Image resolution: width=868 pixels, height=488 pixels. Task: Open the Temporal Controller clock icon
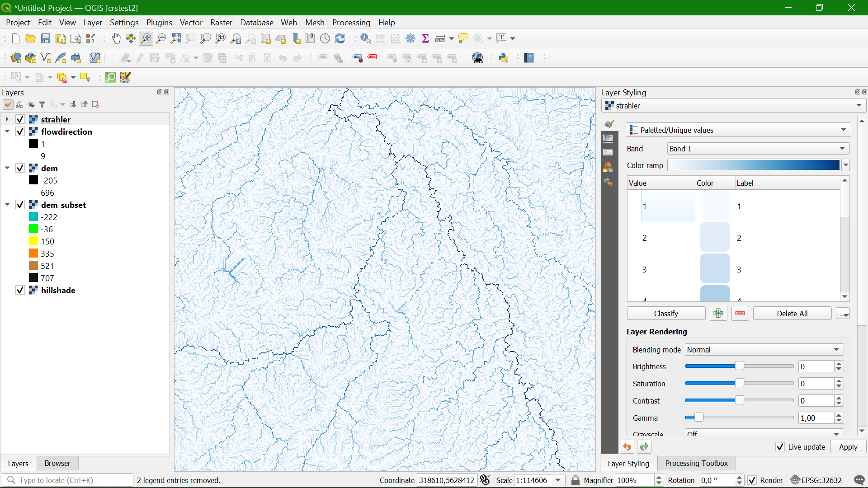tap(325, 38)
